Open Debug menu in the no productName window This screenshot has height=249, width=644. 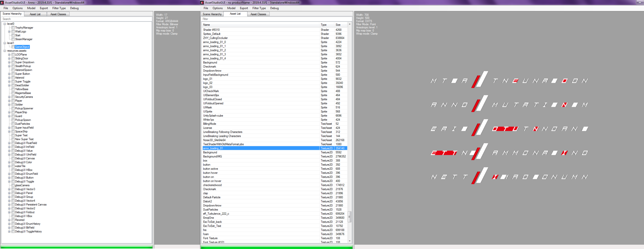point(274,8)
